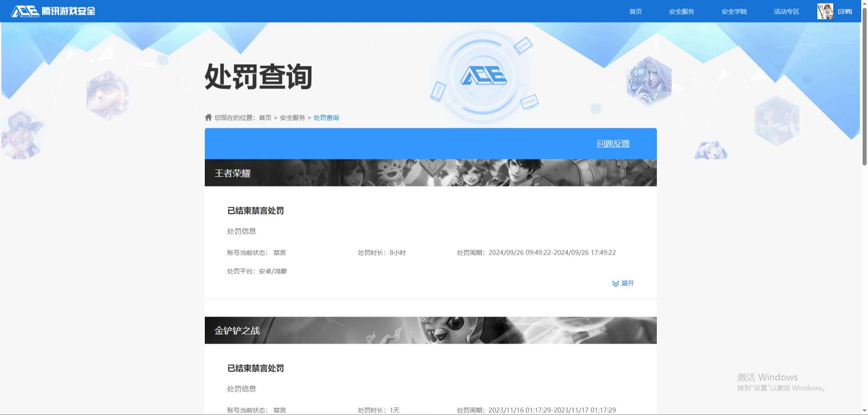Open the 安全学院 navigation menu
868x415 pixels.
(734, 11)
